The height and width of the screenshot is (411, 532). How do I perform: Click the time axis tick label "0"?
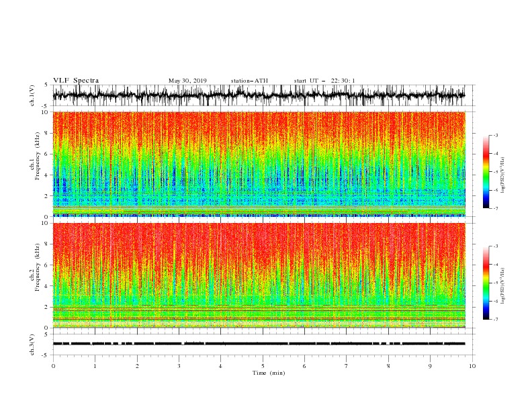(x=53, y=366)
